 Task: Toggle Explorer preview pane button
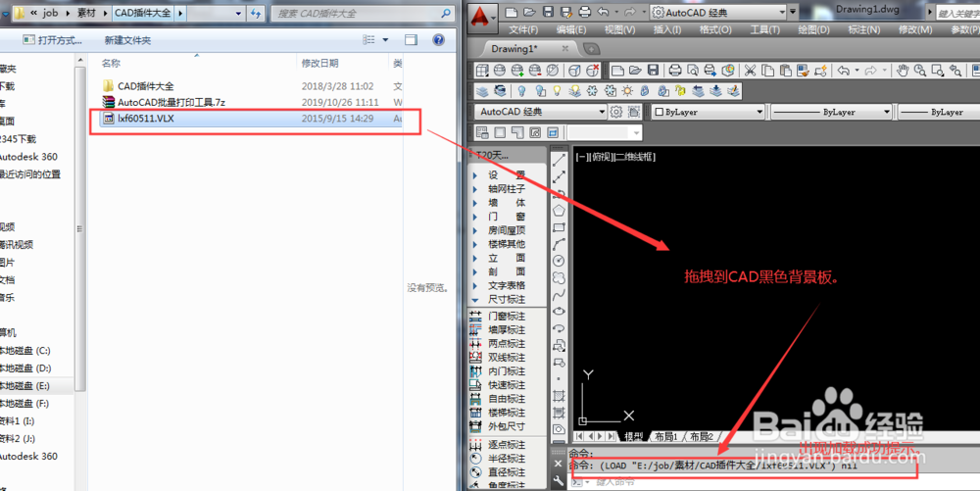(x=411, y=40)
